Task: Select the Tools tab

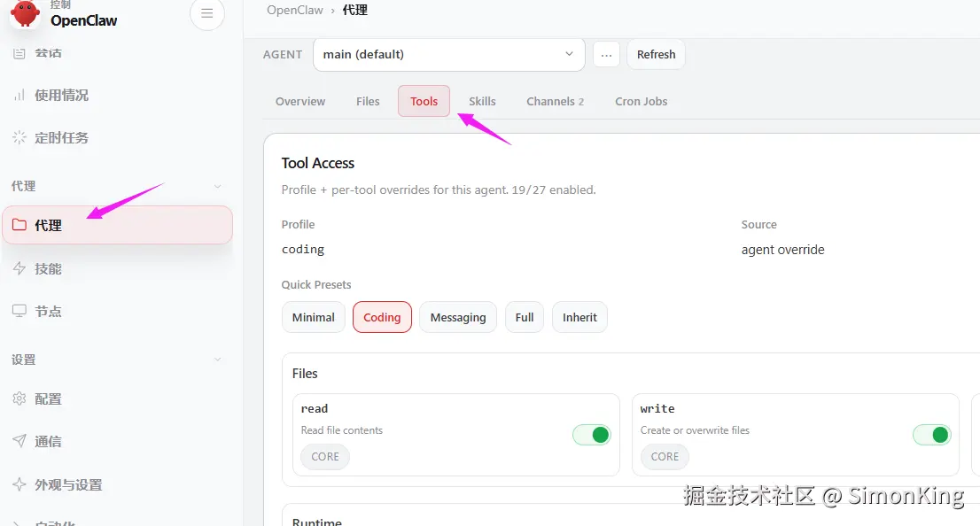Action: 424,101
